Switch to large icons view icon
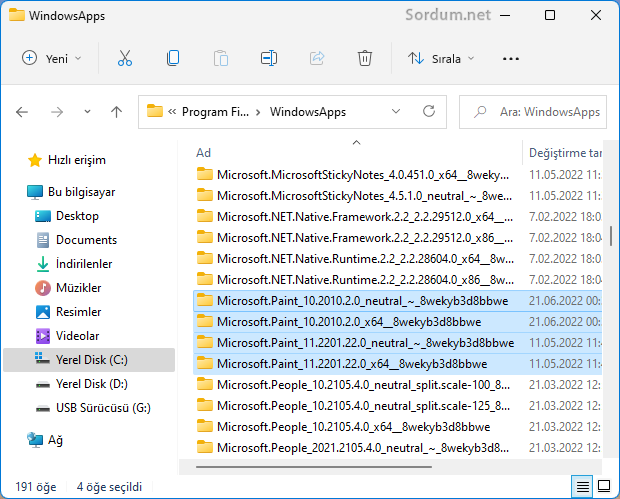The height and width of the screenshot is (499, 620). point(604,486)
